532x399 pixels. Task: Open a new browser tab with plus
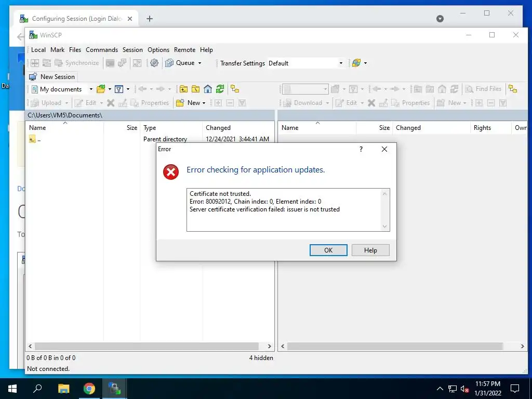(149, 19)
